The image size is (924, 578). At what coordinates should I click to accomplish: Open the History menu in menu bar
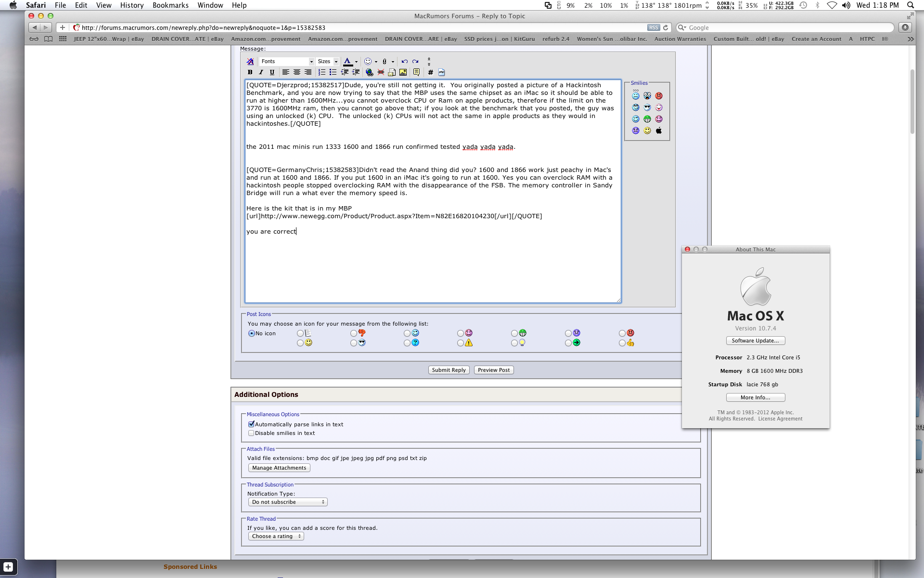pyautogui.click(x=132, y=5)
